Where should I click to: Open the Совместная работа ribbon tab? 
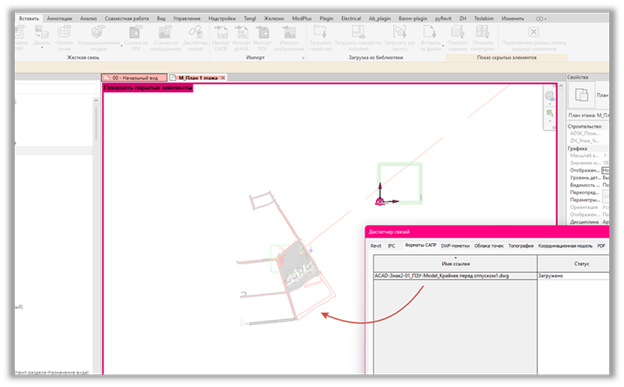click(x=127, y=18)
